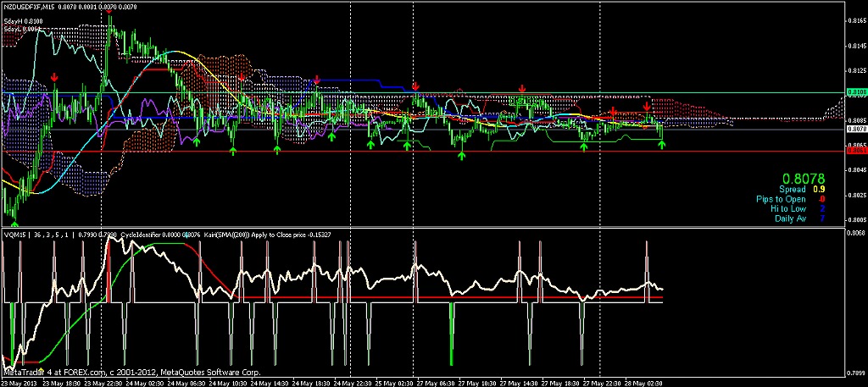The image size is (868, 387).
Task: Click the green arrow at the main chart's bottom-left corner
Action: [12, 222]
